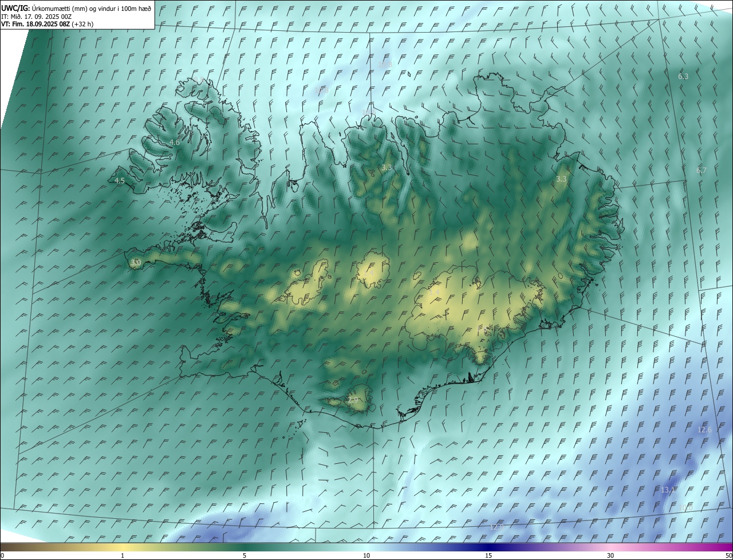Click the 30 tick on the color scale
This screenshot has width=733, height=560.
coord(610,555)
